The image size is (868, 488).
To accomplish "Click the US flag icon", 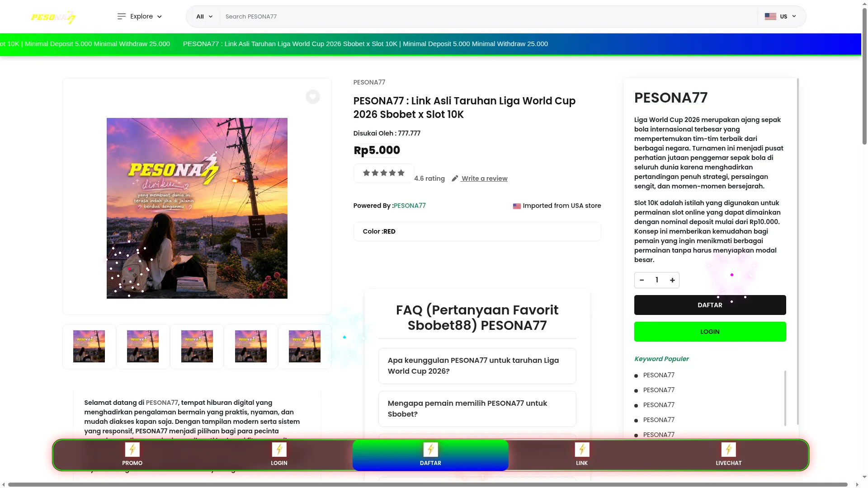I will (x=770, y=16).
